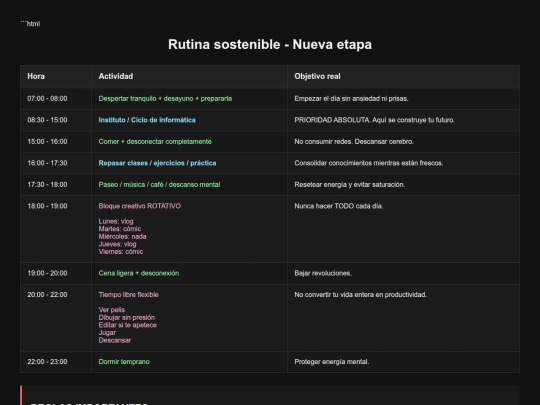Click the '08:30 - 15:00' time cell

[x=47, y=120]
